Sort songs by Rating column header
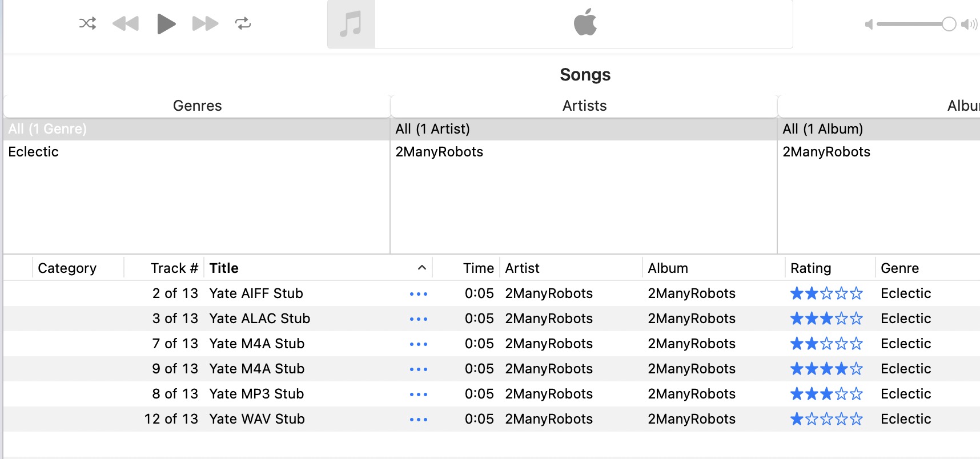This screenshot has height=459, width=980. (x=810, y=268)
